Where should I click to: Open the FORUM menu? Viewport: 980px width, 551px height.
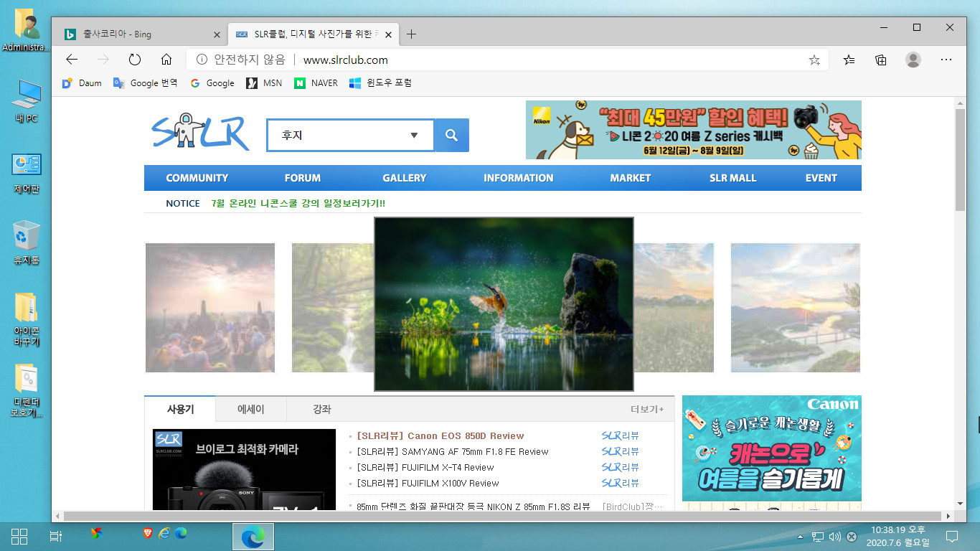tap(303, 178)
